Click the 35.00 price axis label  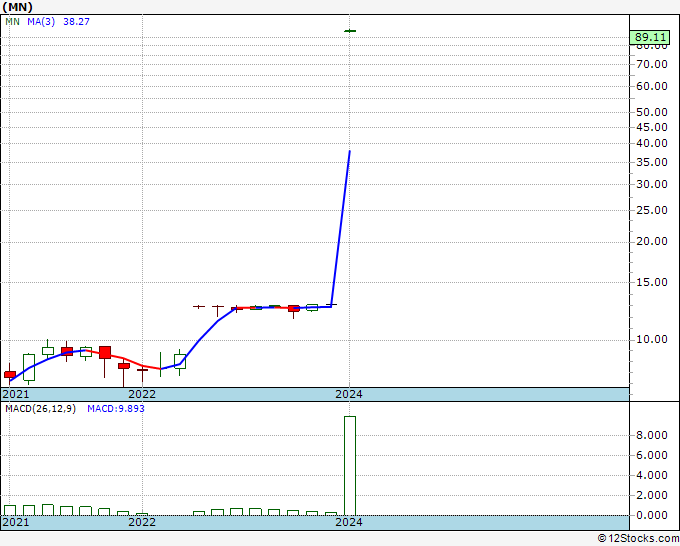click(x=652, y=162)
